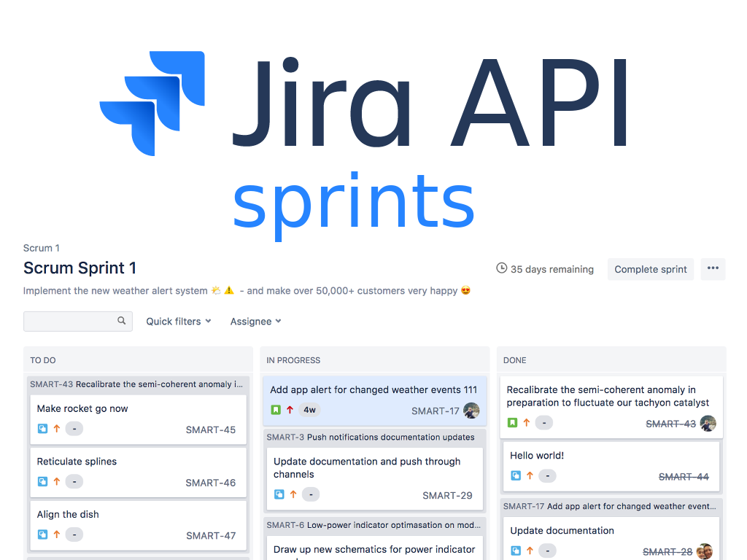
Task: Click the Complete sprint button
Action: (650, 269)
